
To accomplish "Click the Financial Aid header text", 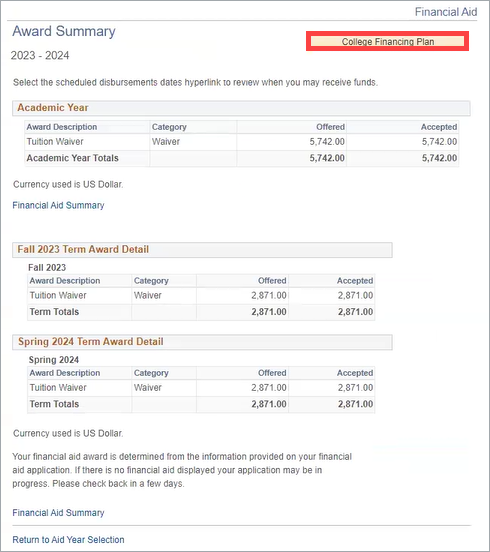I will 446,12.
